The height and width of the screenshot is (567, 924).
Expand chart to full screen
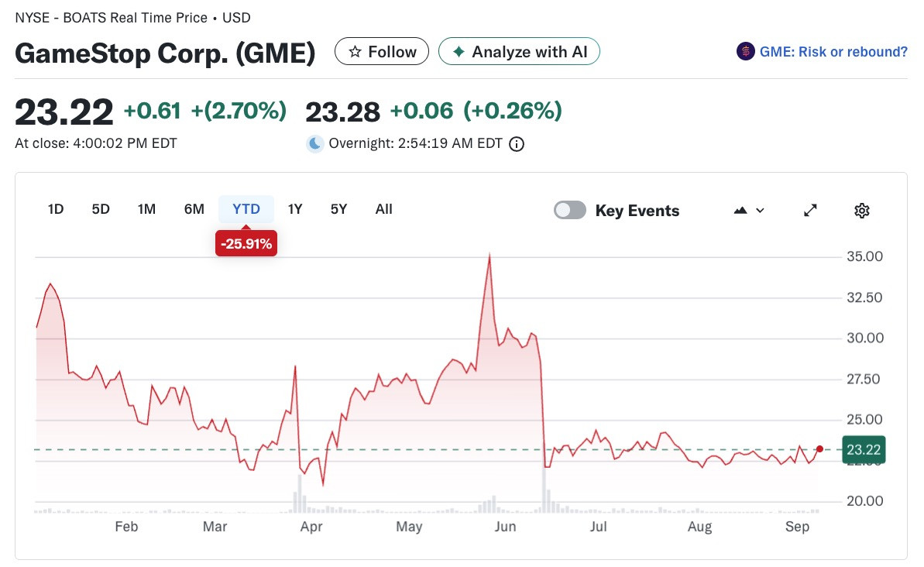(810, 211)
